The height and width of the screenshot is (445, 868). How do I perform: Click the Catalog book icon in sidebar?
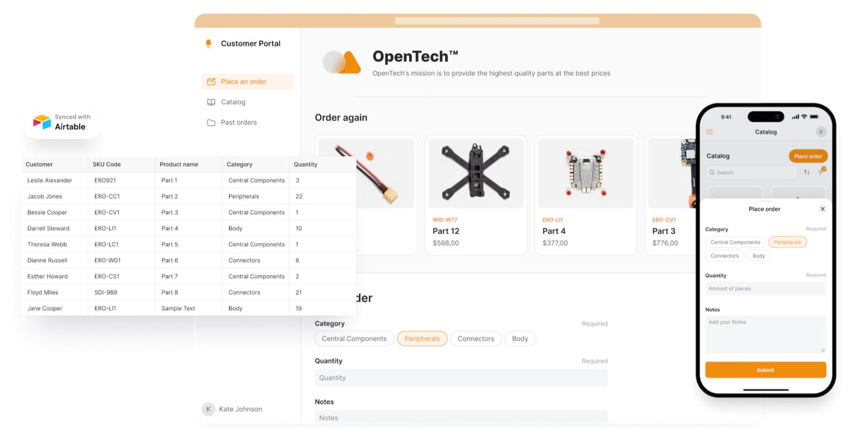[211, 102]
